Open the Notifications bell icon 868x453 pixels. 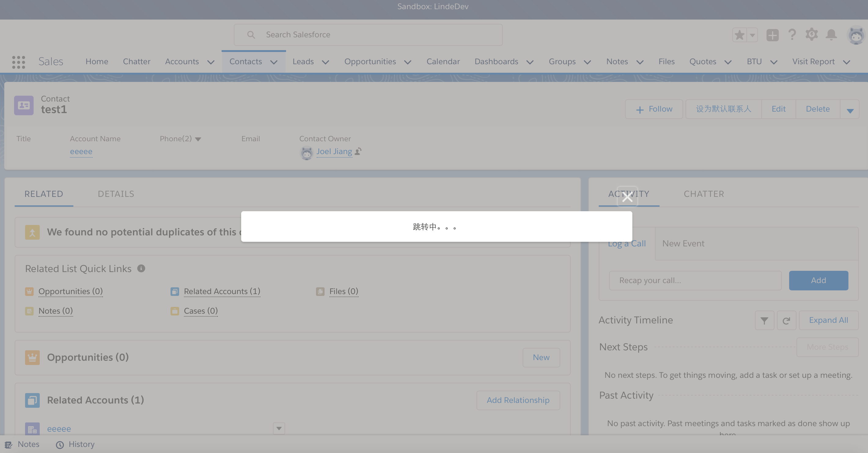point(831,34)
